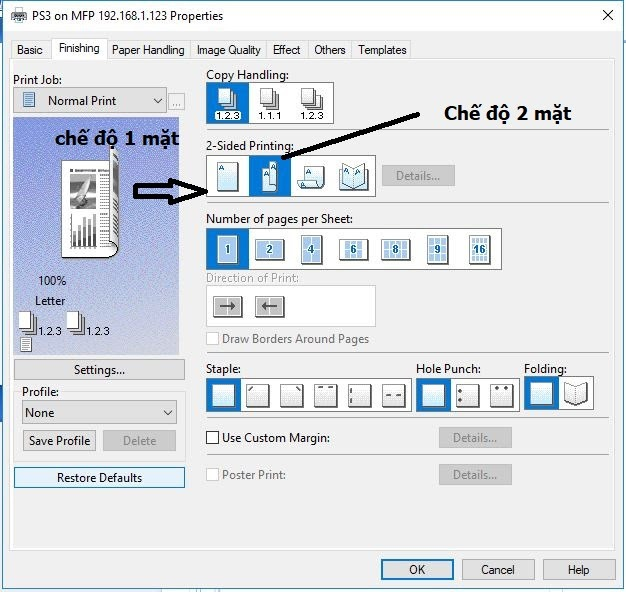Select the 2-sided long-edge binding icon
The height and width of the screenshot is (592, 626).
269,176
